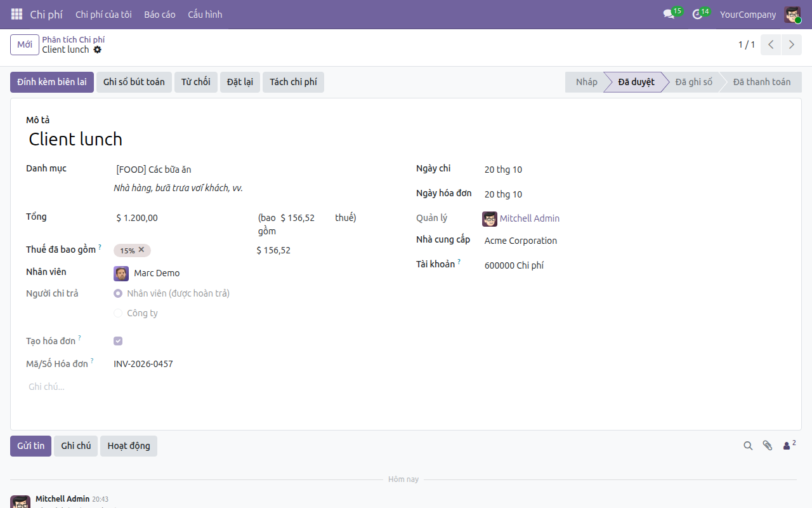Select the Công ty radio option

118,313
